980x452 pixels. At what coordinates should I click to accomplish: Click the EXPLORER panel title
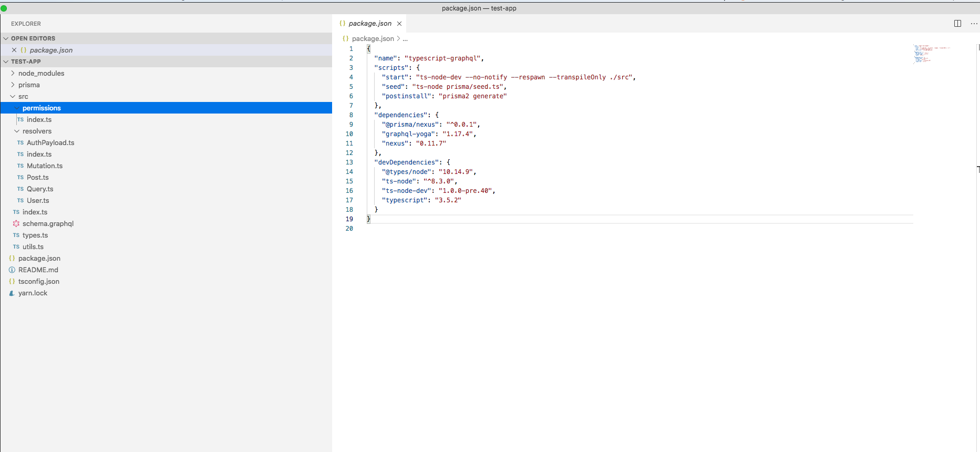point(26,24)
